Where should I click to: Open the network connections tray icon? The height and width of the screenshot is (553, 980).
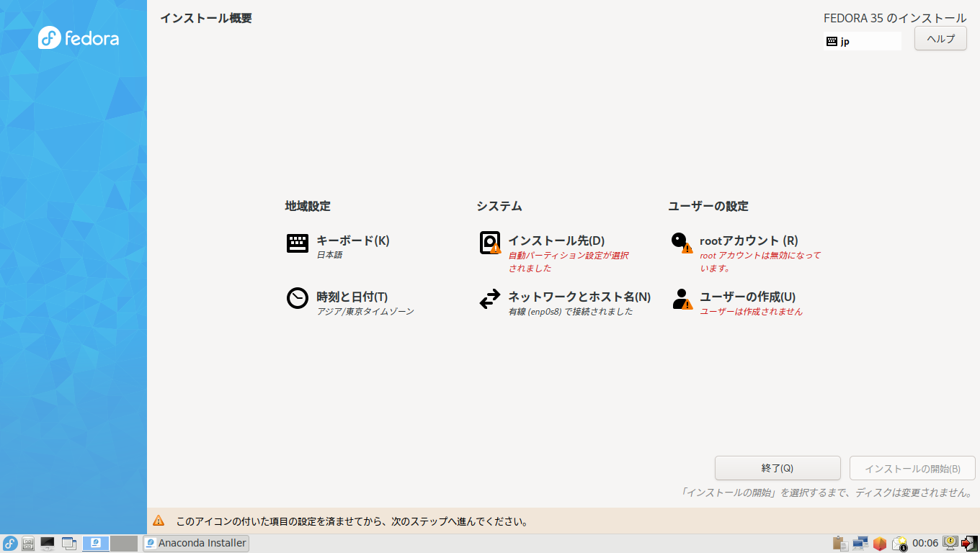tap(860, 544)
